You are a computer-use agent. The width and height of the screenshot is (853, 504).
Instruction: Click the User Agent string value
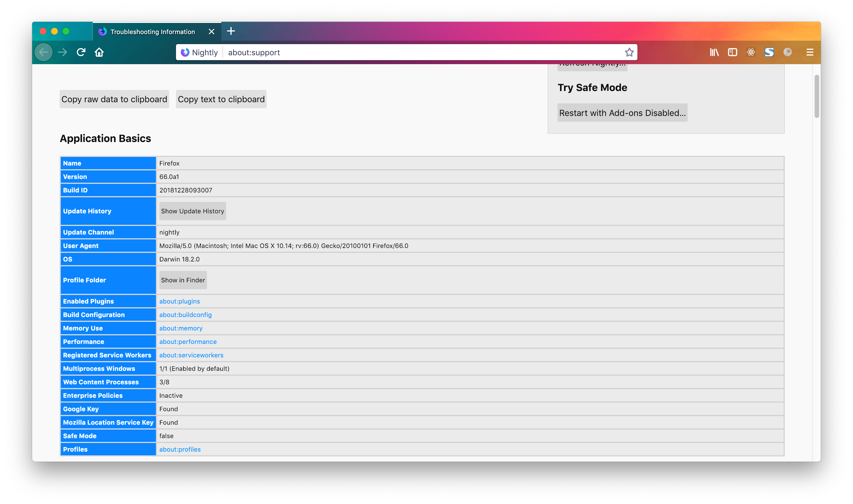284,246
